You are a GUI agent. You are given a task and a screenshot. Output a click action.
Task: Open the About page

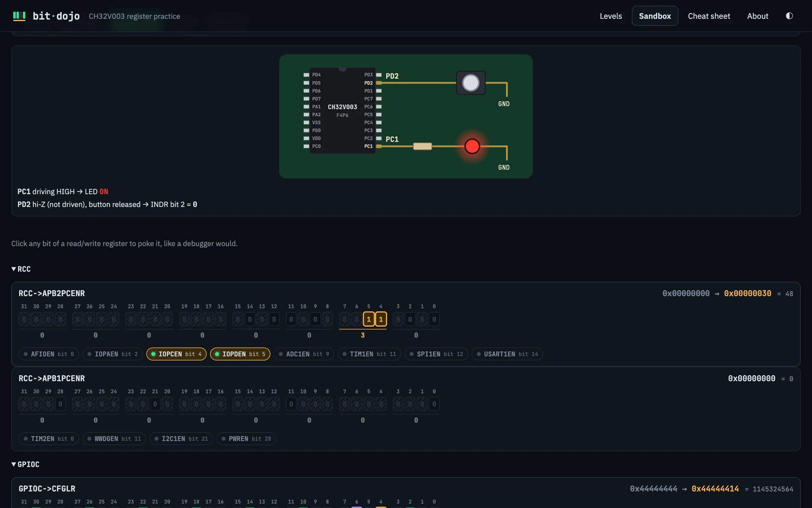758,16
